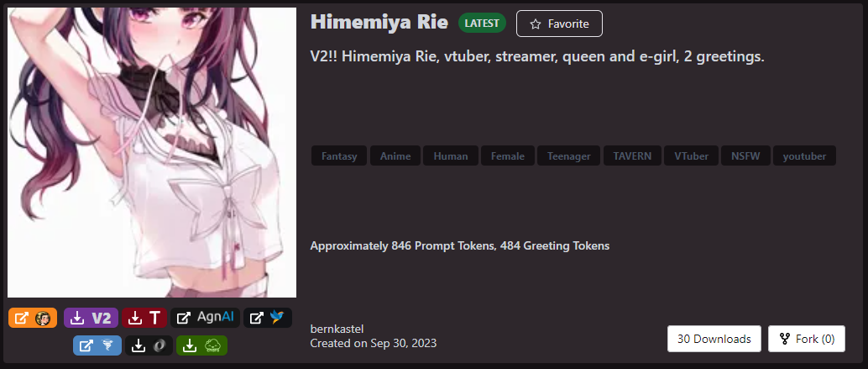Open character in the orange avatar-face link
The image size is (868, 369).
click(x=33, y=318)
